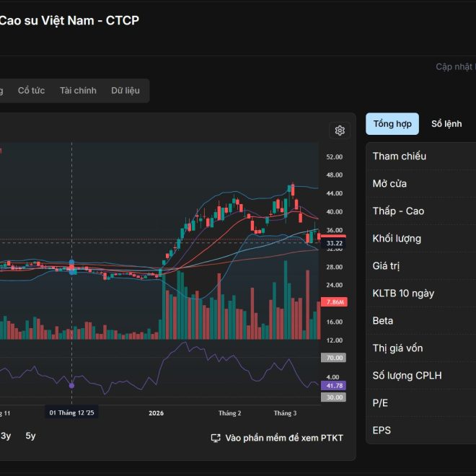Switch to the Cổ tức tab
476x476 pixels.
click(x=31, y=90)
